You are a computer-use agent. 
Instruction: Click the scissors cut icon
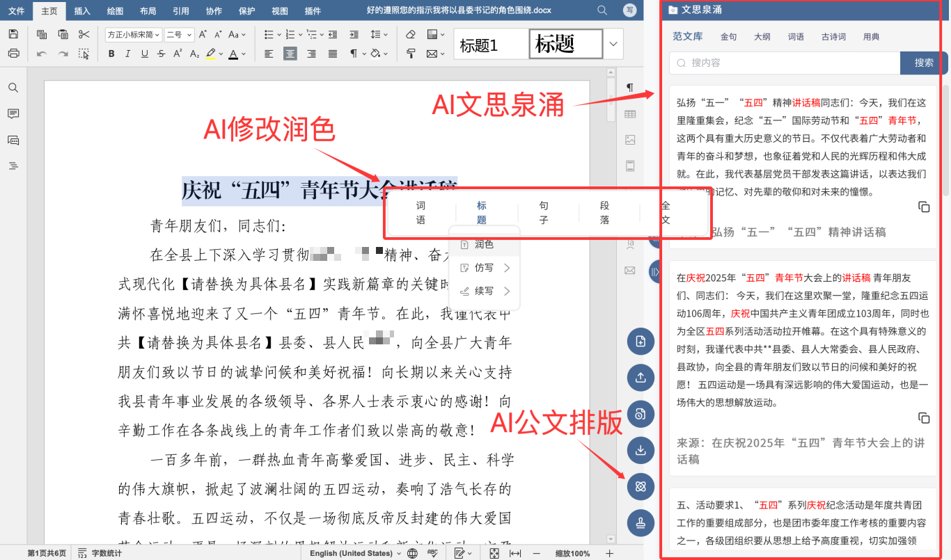[x=84, y=34]
